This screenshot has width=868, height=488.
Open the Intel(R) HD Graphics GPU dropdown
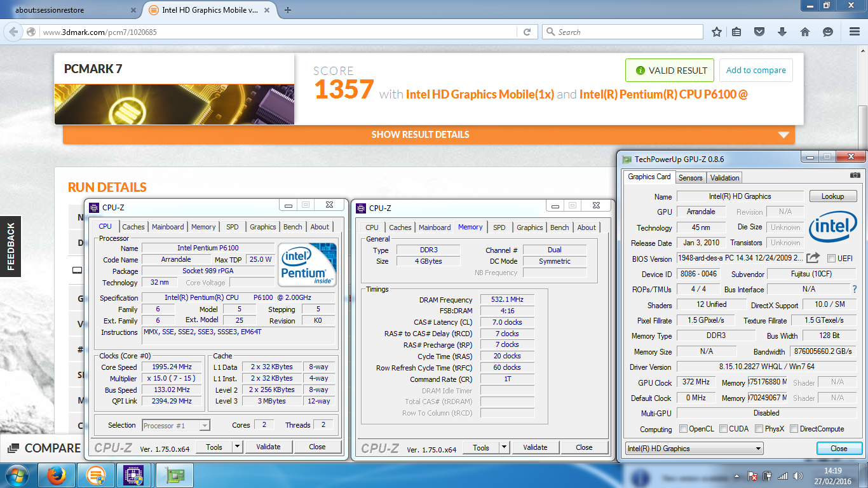tap(694, 449)
